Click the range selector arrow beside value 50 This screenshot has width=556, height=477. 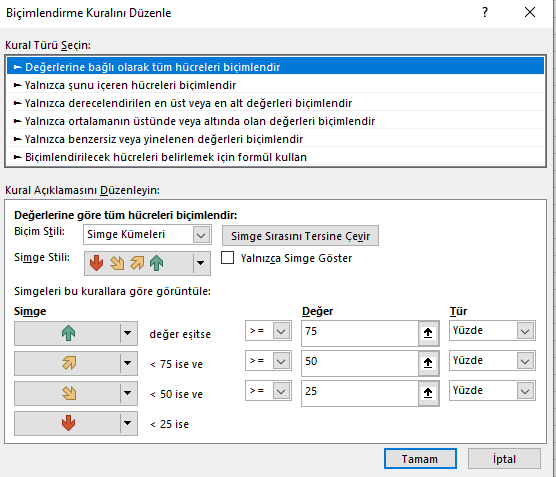tap(428, 363)
